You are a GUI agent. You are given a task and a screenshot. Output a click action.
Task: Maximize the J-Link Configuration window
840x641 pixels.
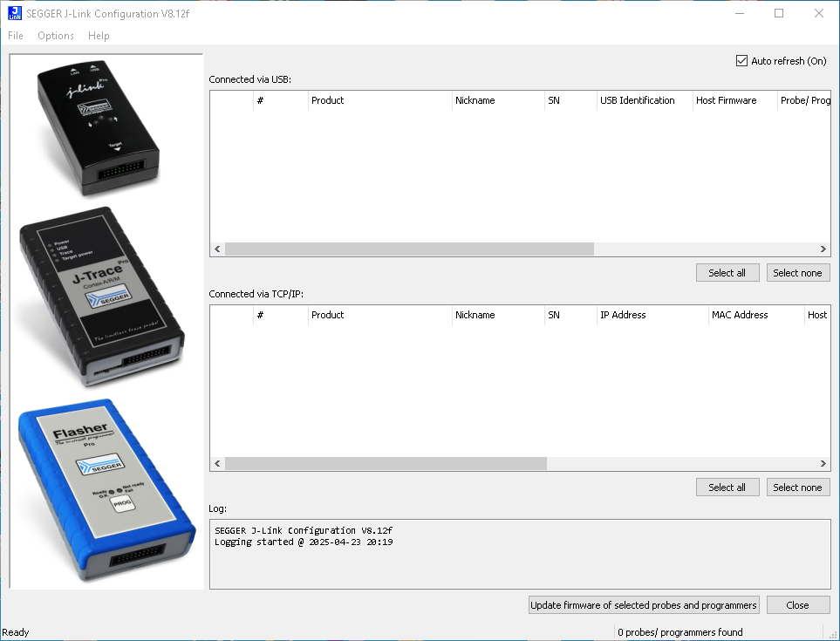click(x=780, y=13)
